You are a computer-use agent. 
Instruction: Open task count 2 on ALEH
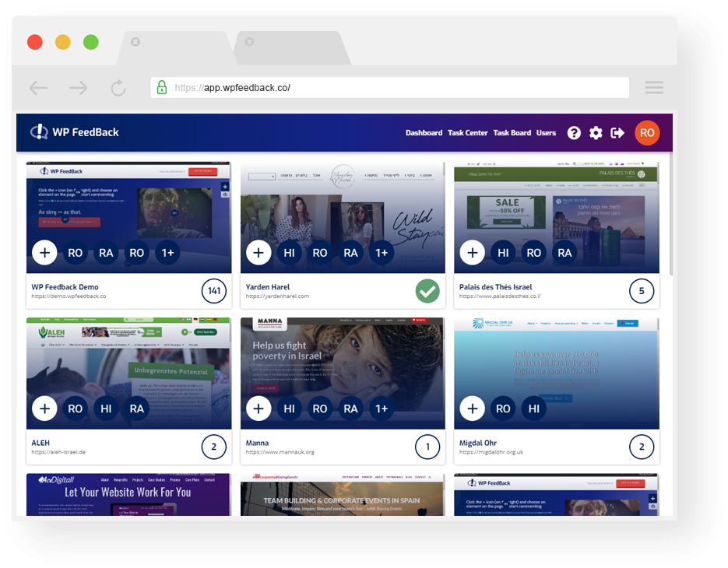pyautogui.click(x=214, y=447)
